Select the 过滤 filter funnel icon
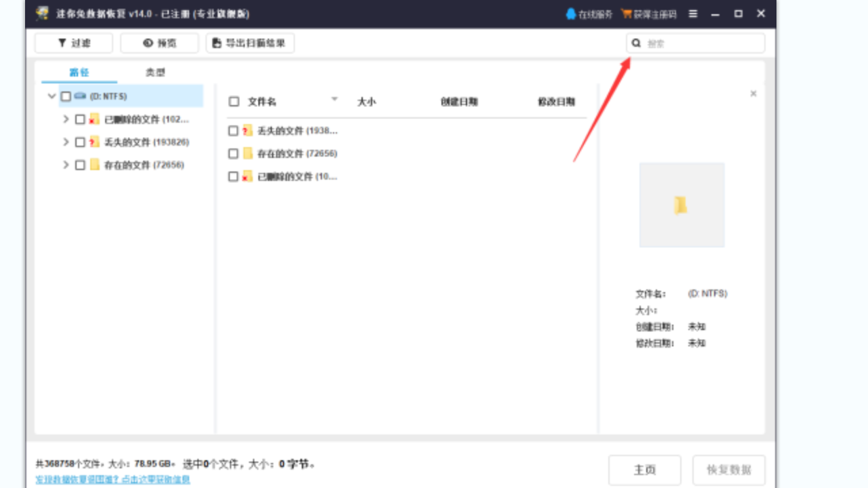Screen dimensions: 868x488 click(61, 43)
